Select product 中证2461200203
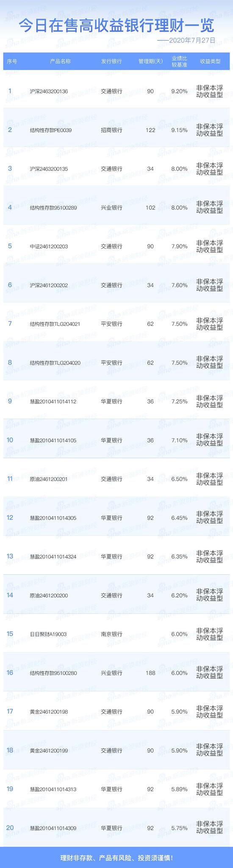Screen dimensions: 233x868 49,246
